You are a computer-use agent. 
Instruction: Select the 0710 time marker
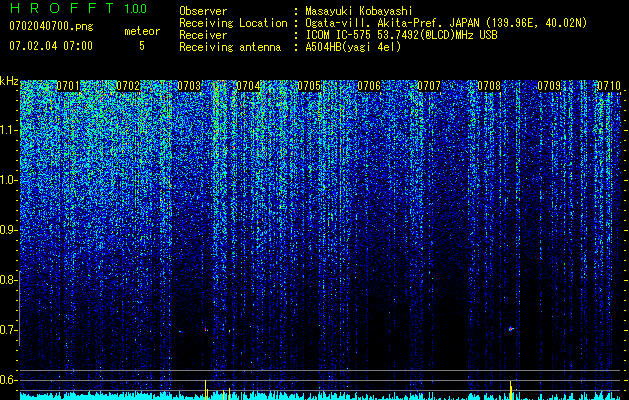point(609,86)
